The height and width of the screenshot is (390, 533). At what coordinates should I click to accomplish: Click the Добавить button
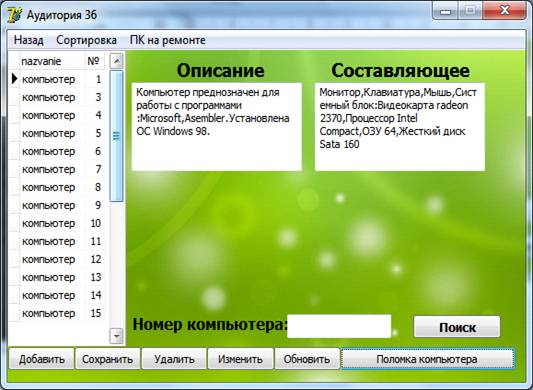41,359
